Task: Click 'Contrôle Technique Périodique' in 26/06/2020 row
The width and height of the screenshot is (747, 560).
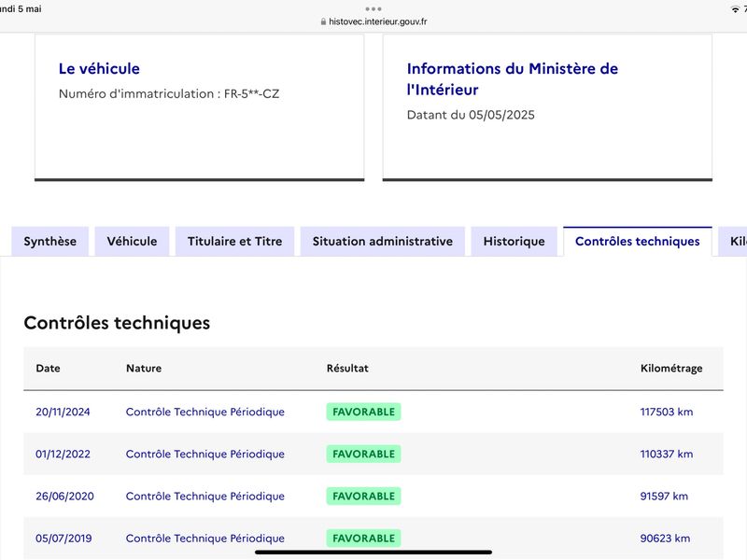Action: (x=205, y=497)
